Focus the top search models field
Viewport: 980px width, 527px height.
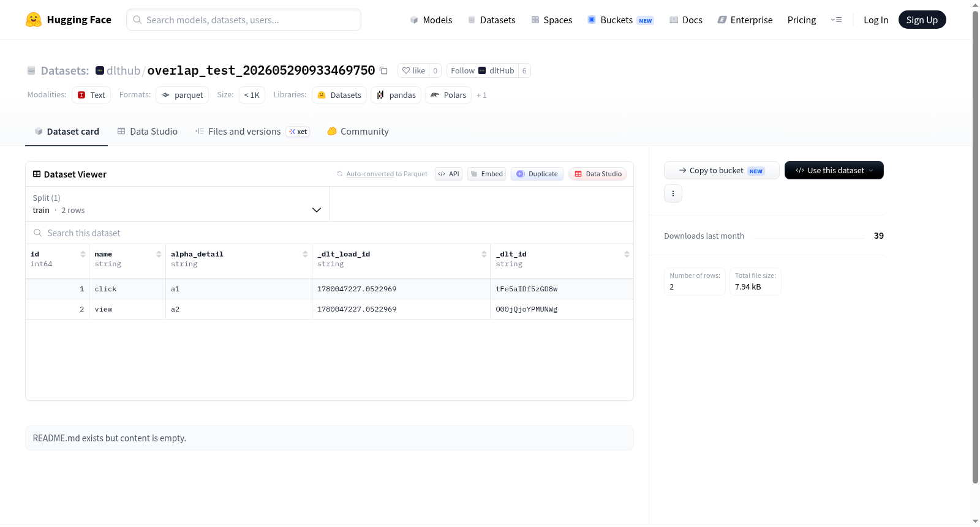[244, 20]
